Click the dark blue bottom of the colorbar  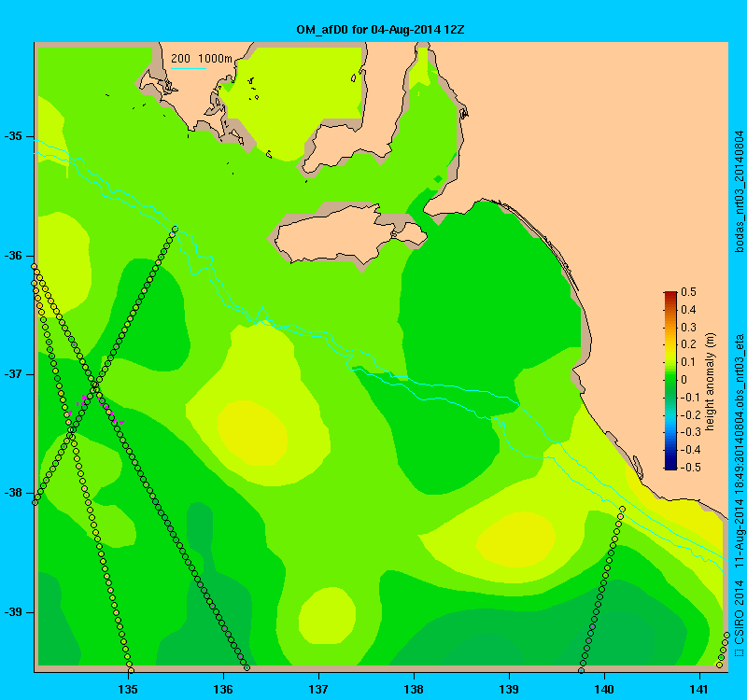(670, 464)
